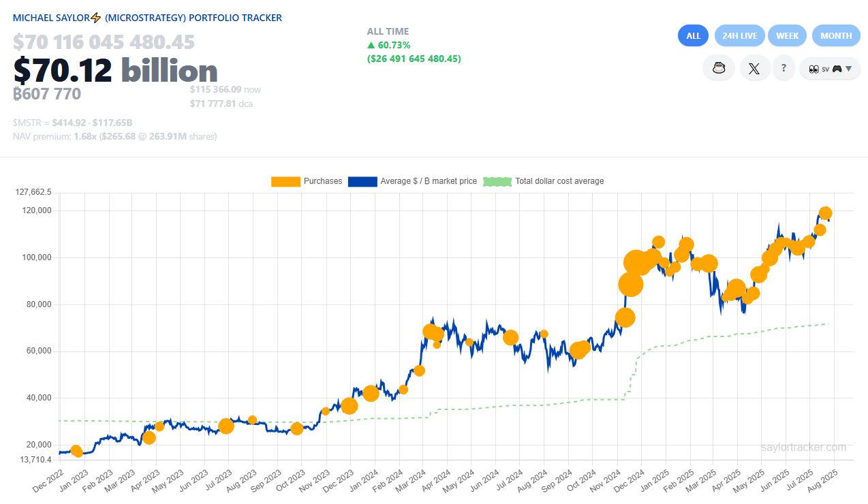Click the ALL TIME label
The image size is (868, 504).
click(x=388, y=31)
